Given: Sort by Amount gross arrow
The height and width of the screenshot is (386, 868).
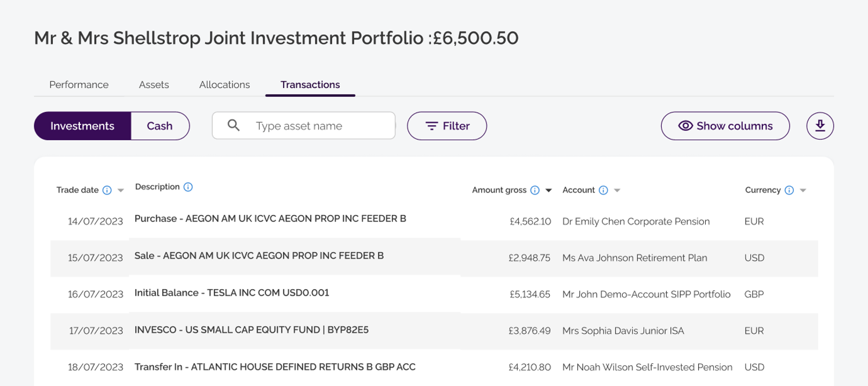Looking at the screenshot, I should tap(549, 191).
